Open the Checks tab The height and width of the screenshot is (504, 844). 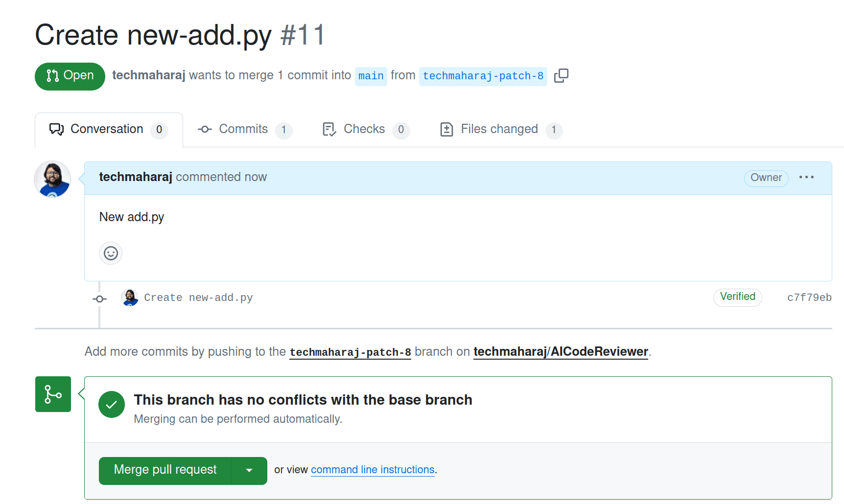pos(366,129)
